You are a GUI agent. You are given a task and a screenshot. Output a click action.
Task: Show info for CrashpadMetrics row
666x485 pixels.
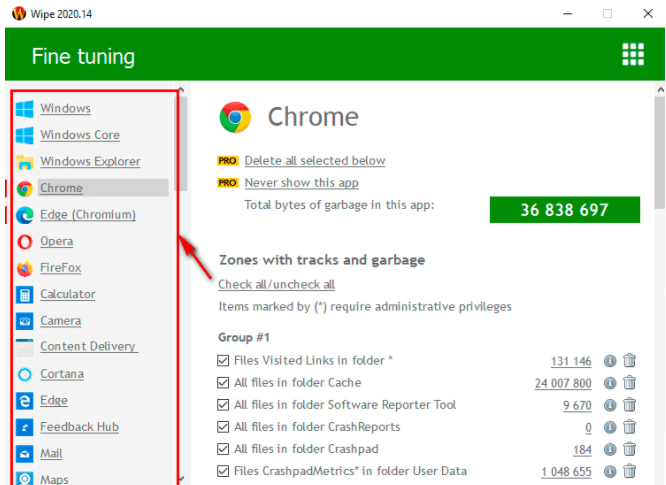click(x=610, y=471)
